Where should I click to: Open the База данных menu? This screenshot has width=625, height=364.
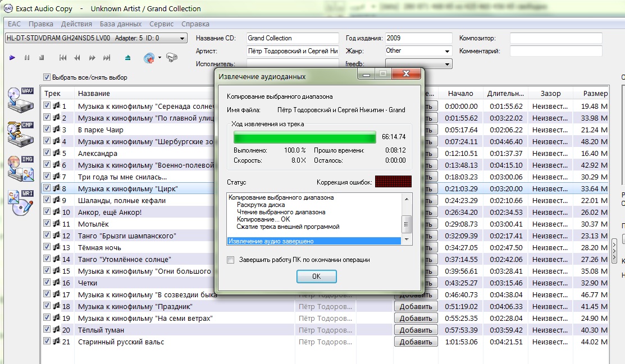(x=121, y=24)
